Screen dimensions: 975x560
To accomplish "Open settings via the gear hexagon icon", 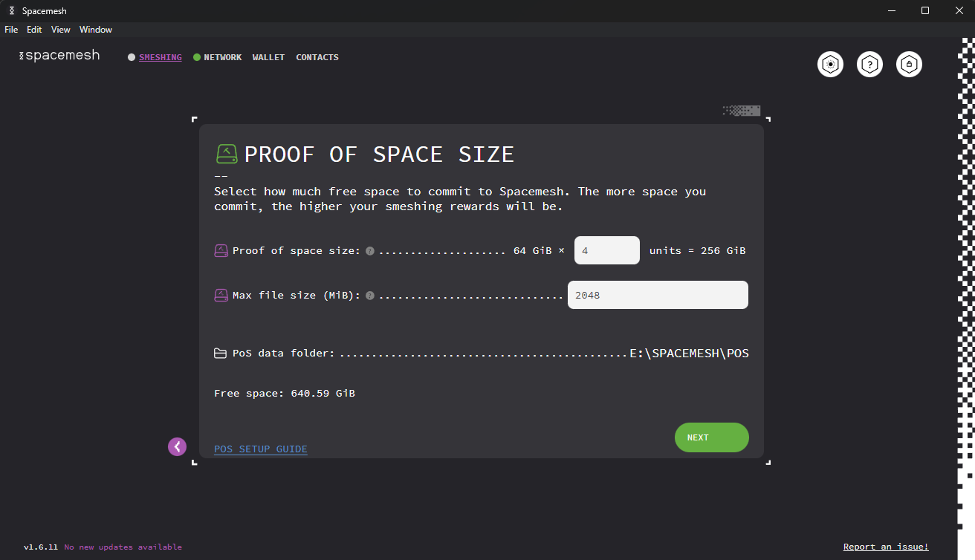I will click(x=830, y=65).
